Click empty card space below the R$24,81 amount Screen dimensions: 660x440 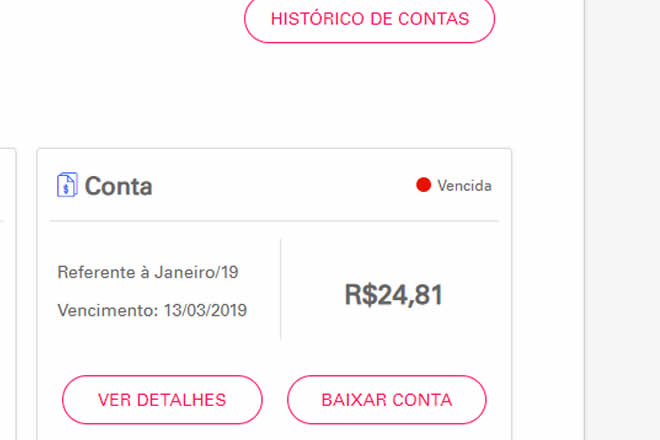(393, 340)
